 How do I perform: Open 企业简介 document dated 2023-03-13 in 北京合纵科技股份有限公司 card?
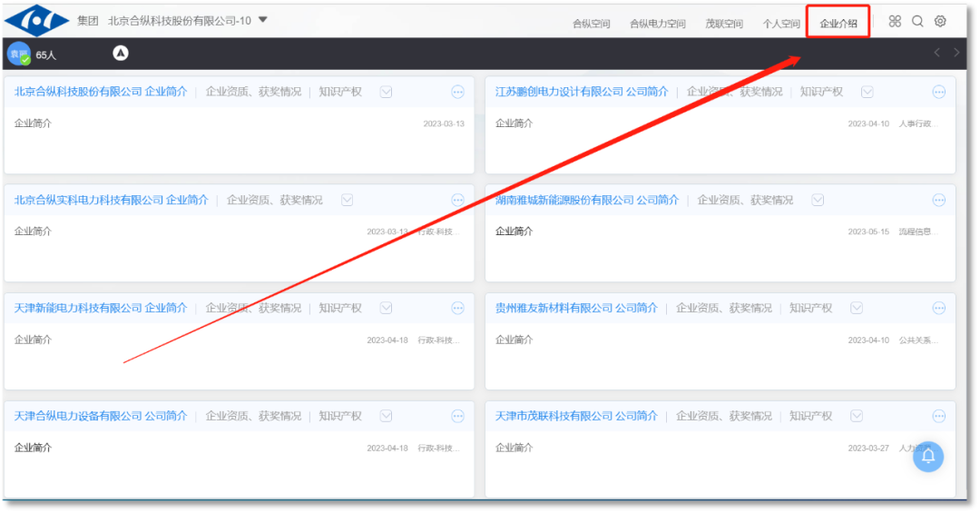[34, 123]
